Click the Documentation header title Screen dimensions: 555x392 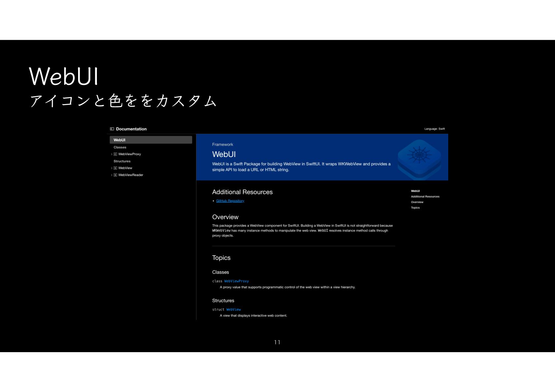tap(131, 129)
